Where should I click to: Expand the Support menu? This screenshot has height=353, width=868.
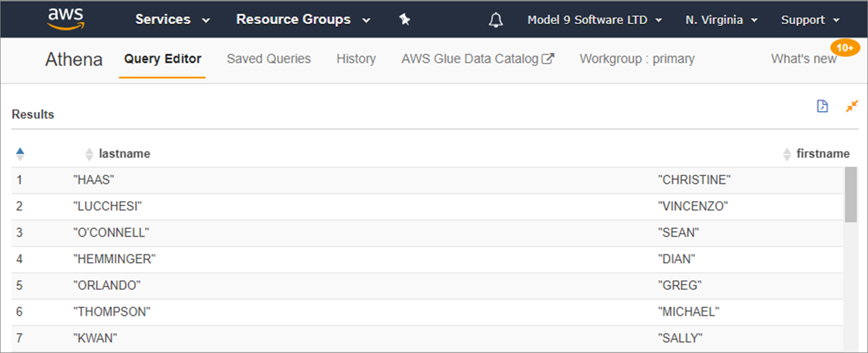click(x=810, y=20)
